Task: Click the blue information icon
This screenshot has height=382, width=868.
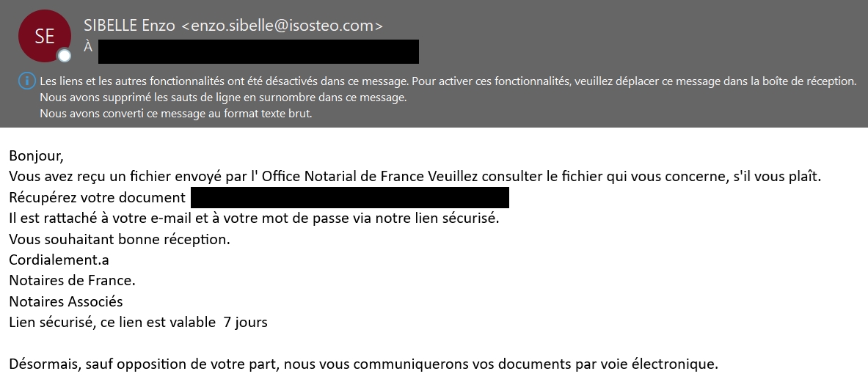Action: [26, 81]
